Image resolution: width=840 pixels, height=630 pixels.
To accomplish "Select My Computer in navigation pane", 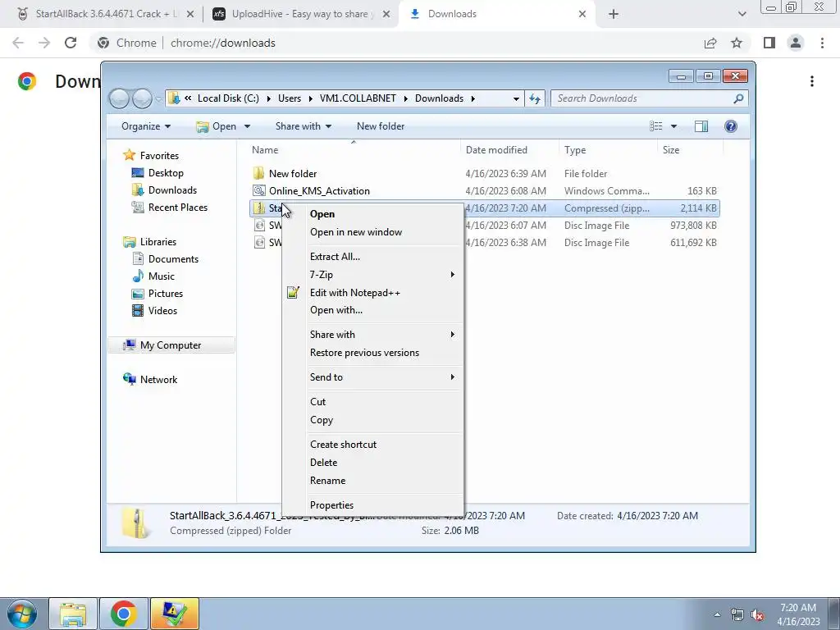I will [x=171, y=345].
